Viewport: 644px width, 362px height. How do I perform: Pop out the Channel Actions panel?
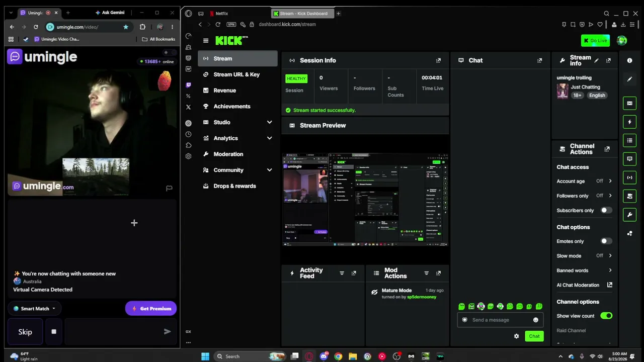pyautogui.click(x=607, y=149)
